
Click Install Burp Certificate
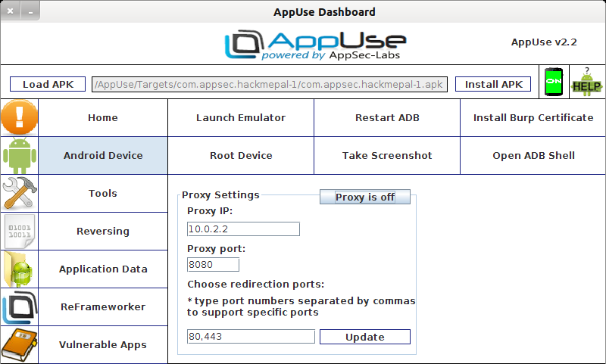point(533,118)
